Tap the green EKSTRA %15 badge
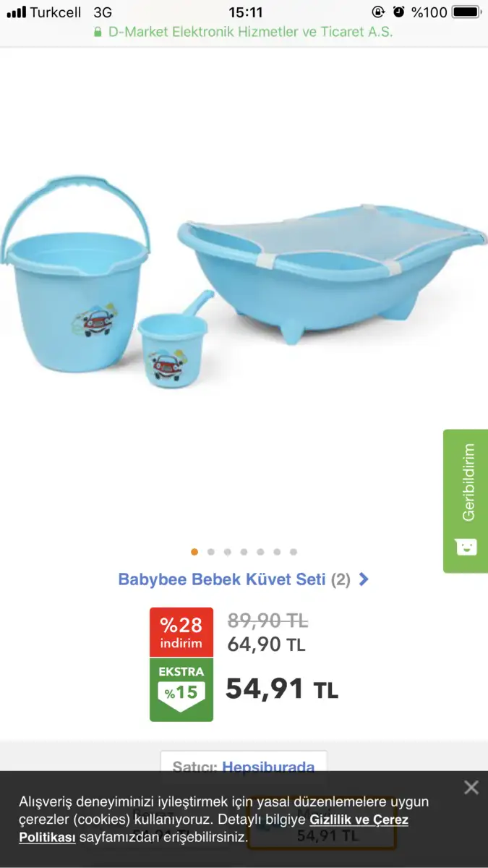This screenshot has height=868, width=488. click(181, 689)
